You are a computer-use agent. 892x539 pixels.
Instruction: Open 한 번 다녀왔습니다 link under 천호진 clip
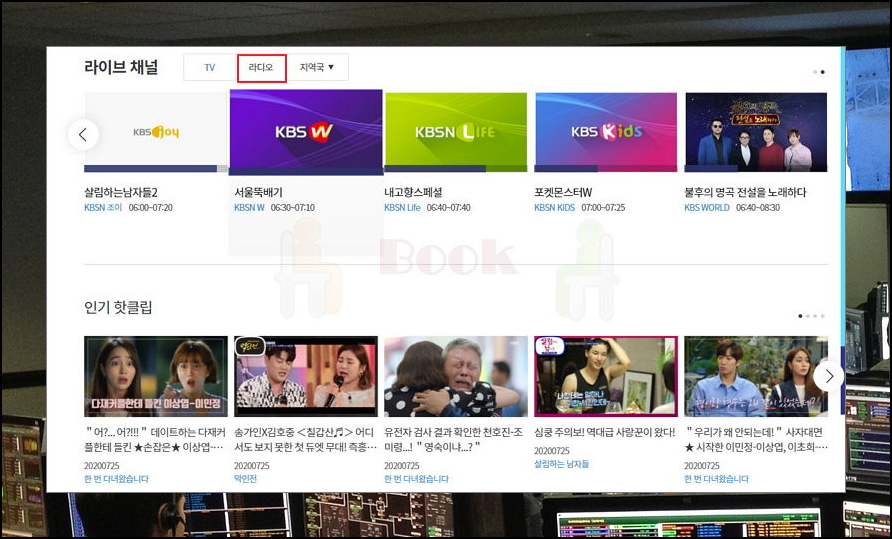click(x=416, y=479)
